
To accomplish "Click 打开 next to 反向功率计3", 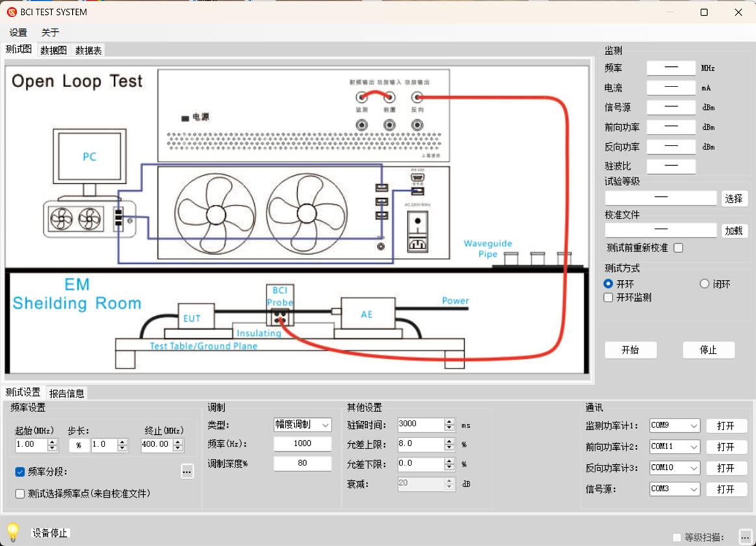I will [726, 468].
